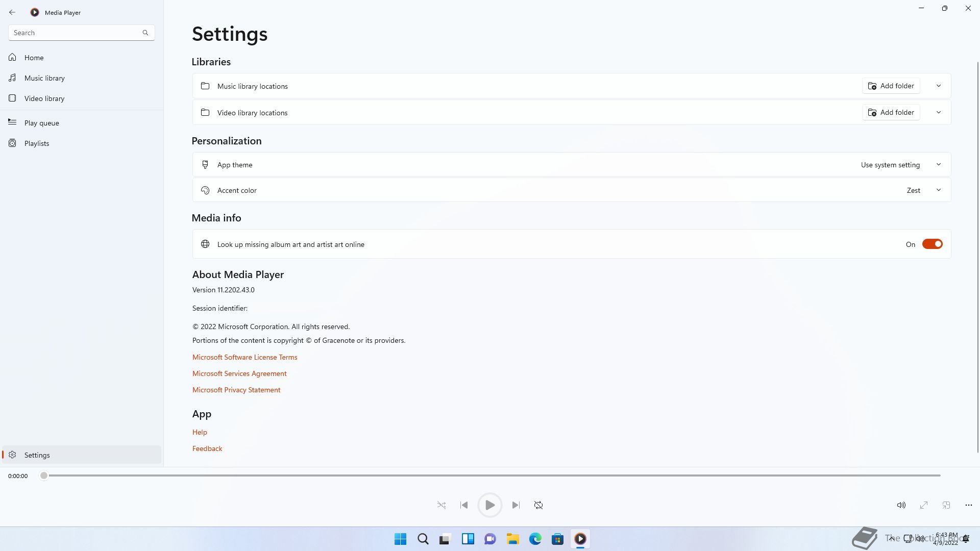This screenshot has height=551, width=980.
Task: Add folder to Music library locations
Action: tap(891, 86)
